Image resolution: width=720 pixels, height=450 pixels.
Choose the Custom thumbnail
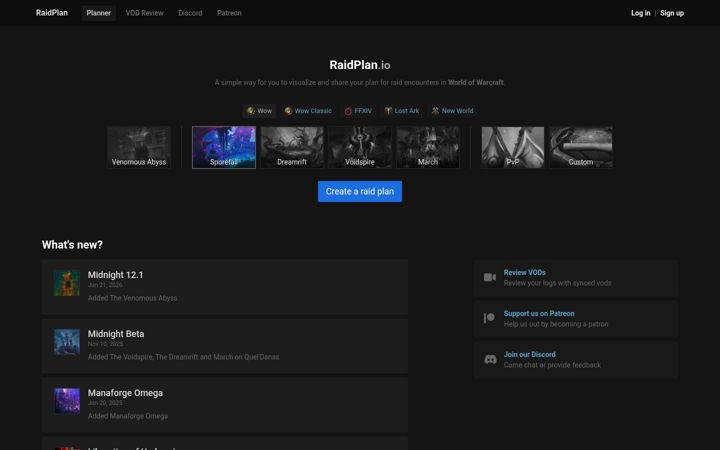581,147
